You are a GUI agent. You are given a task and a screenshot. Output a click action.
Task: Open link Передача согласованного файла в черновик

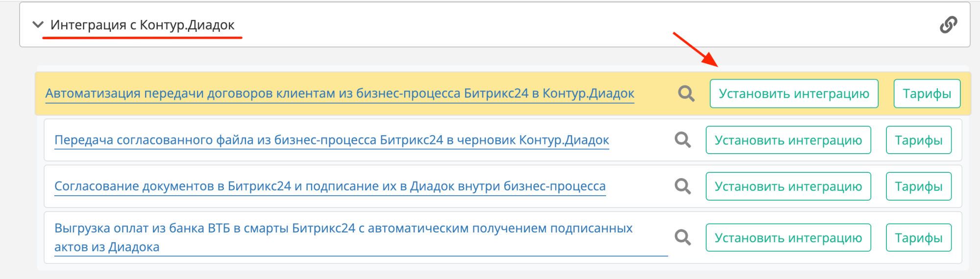click(x=332, y=140)
